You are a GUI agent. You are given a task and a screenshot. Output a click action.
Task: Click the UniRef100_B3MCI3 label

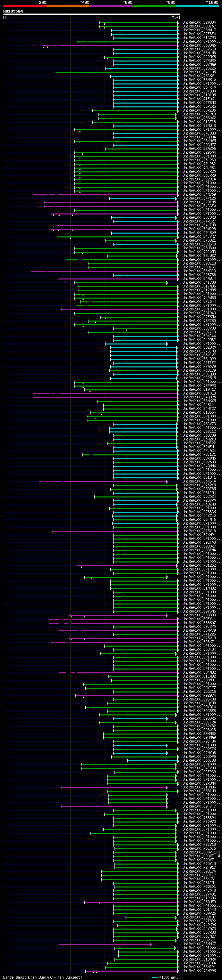click(199, 271)
